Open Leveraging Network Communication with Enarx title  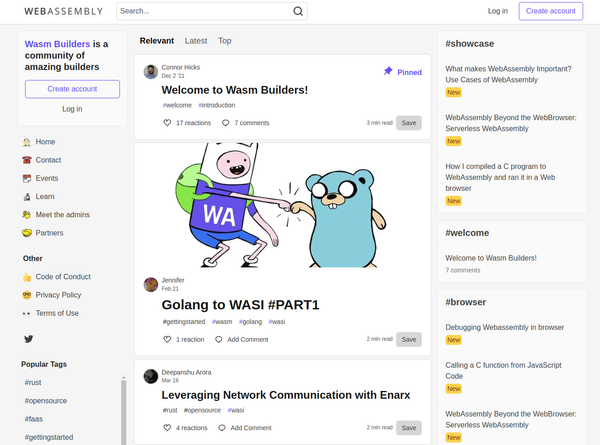(x=285, y=395)
